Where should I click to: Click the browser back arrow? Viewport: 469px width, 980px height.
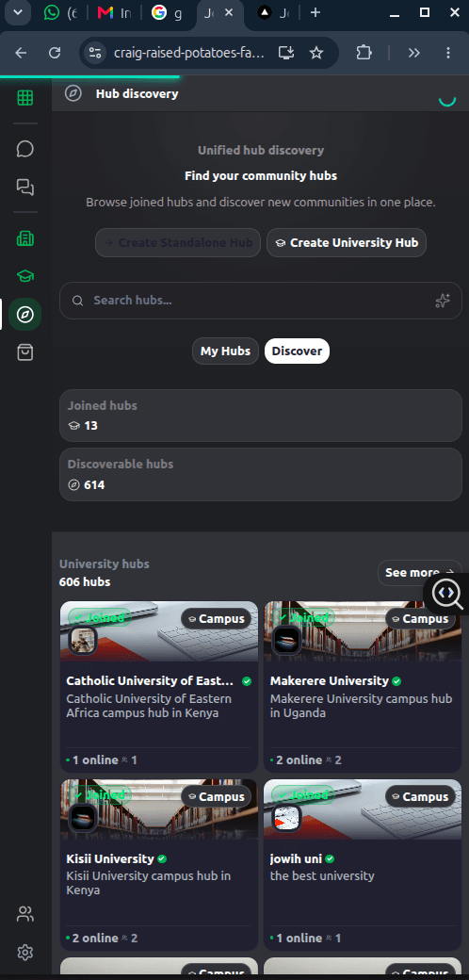[22, 53]
